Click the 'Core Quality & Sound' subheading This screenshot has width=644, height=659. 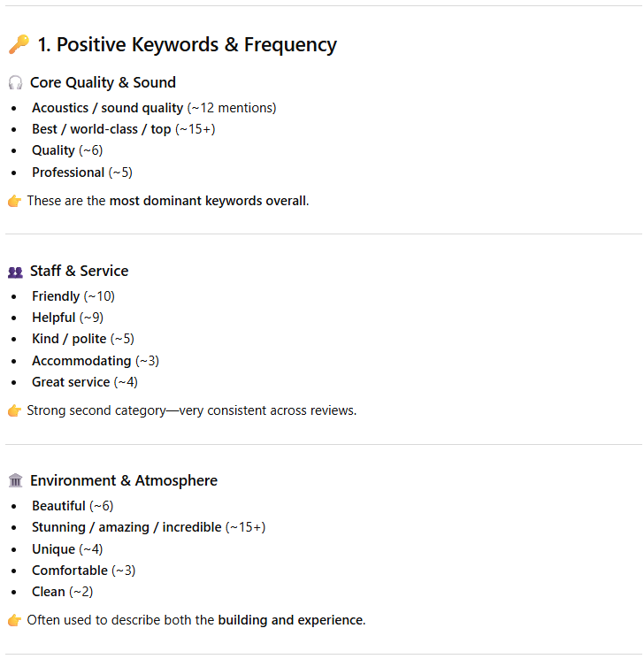103,82
